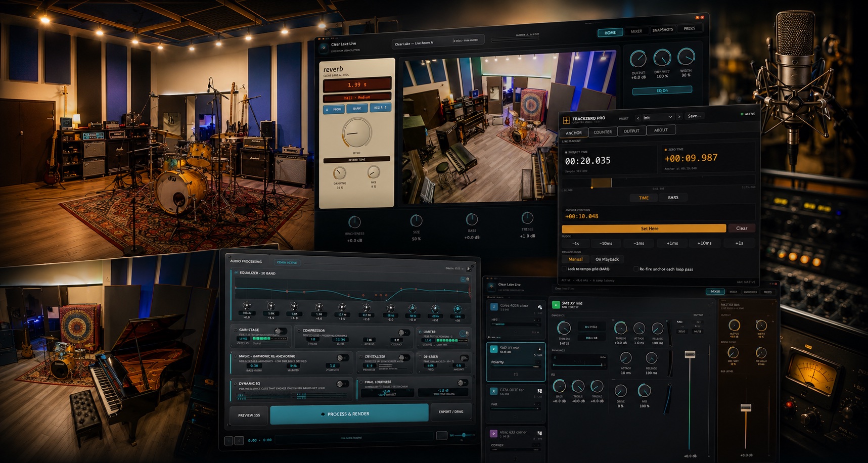Open the OUTPUT tab in TrackZero Pro
Screen dimensions: 868x463
pyautogui.click(x=631, y=131)
